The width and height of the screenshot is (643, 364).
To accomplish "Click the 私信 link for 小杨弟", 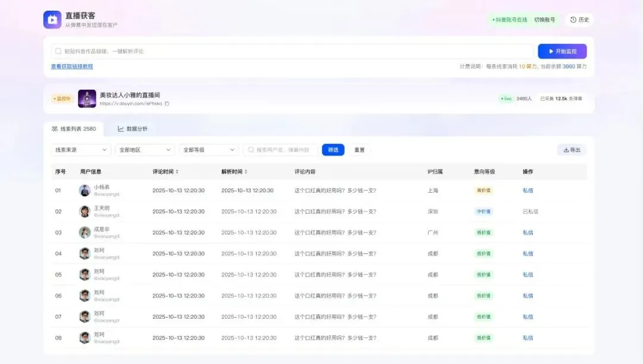I will pos(527,190).
